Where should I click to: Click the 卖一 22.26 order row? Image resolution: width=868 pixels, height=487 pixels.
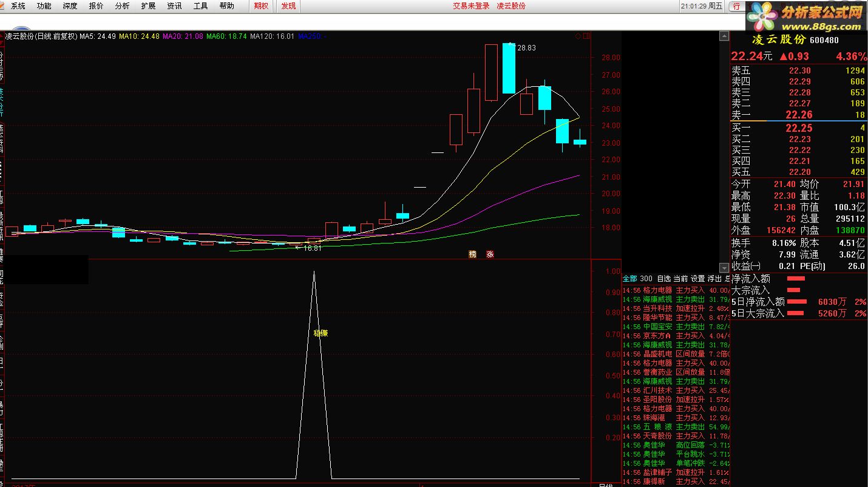799,115
